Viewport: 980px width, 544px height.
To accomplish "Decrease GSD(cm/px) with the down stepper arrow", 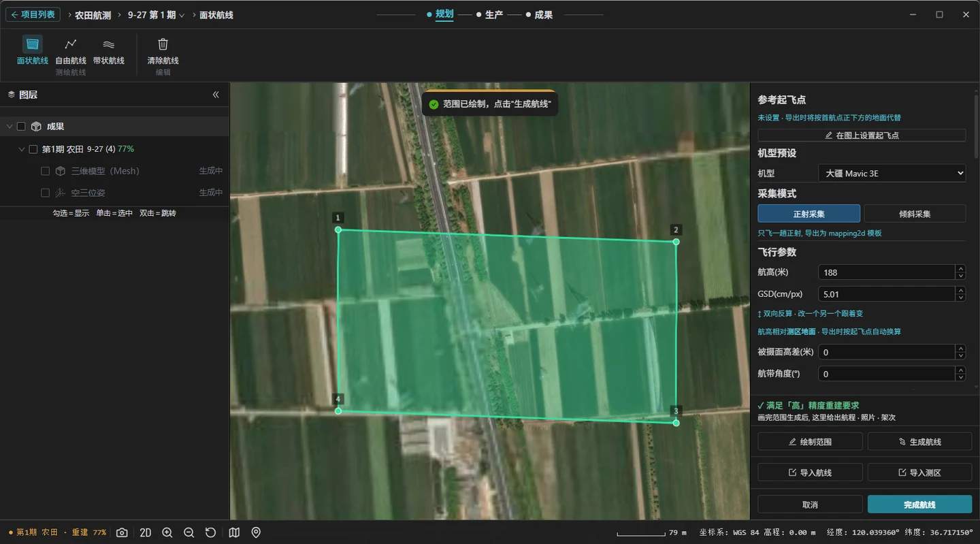I will point(960,298).
